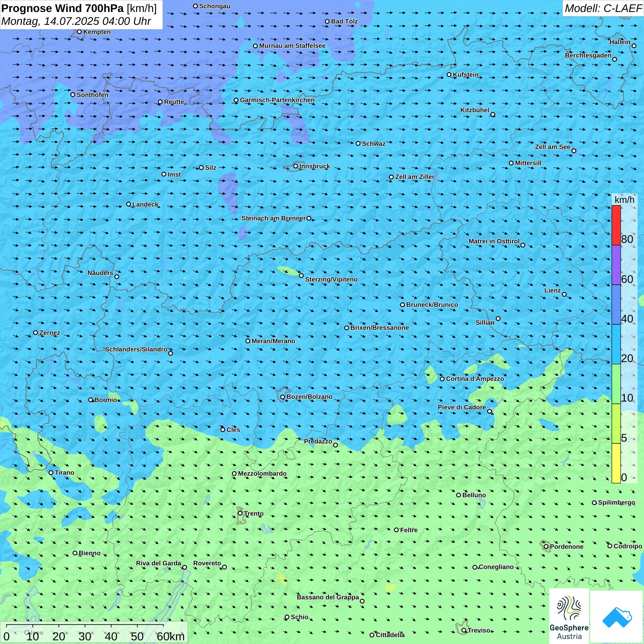Click the purple 60 km/h legend color

(616, 265)
